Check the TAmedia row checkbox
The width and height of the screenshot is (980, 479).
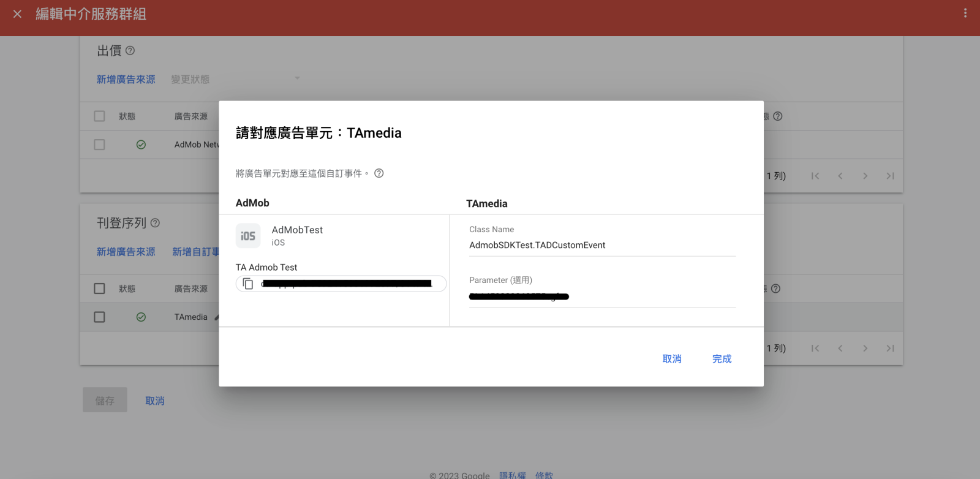pos(99,317)
